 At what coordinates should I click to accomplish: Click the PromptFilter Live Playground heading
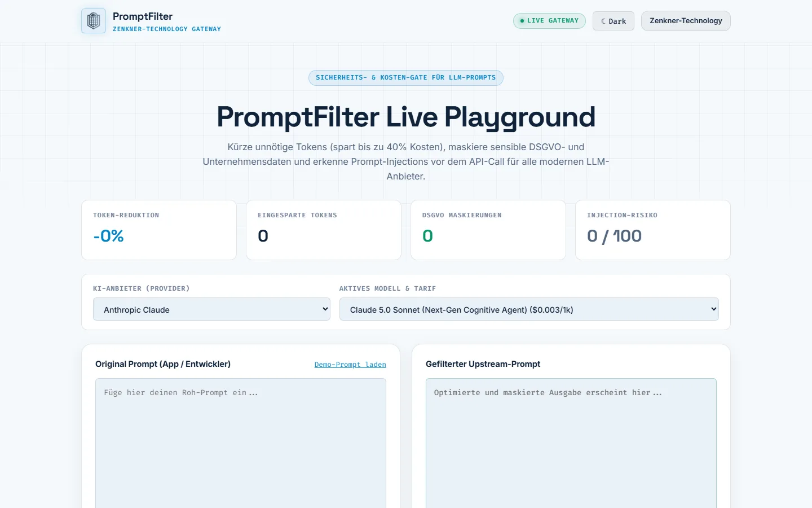click(406, 117)
